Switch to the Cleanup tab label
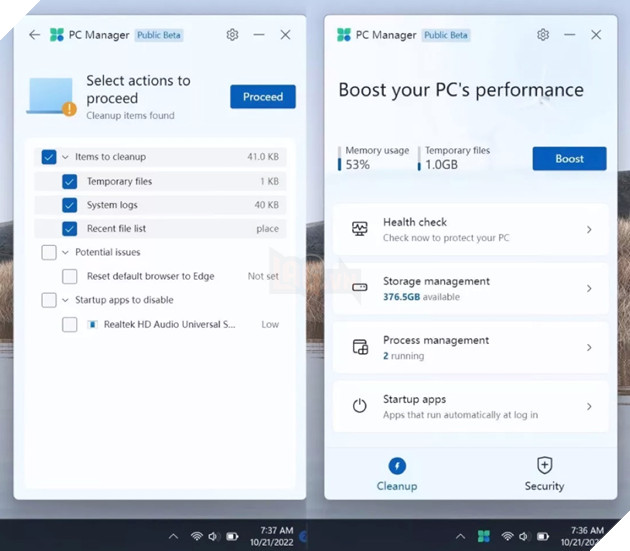 point(397,486)
